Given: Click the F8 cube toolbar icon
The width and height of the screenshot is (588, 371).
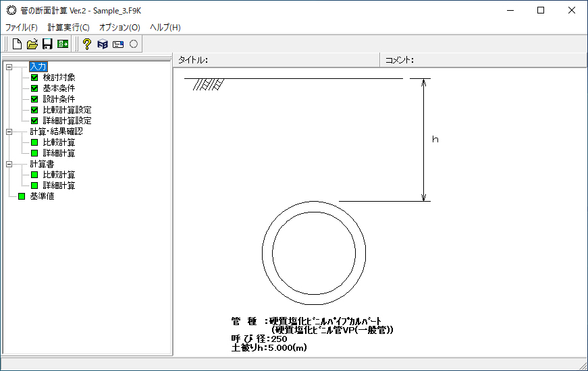Looking at the screenshot, I should (103, 45).
